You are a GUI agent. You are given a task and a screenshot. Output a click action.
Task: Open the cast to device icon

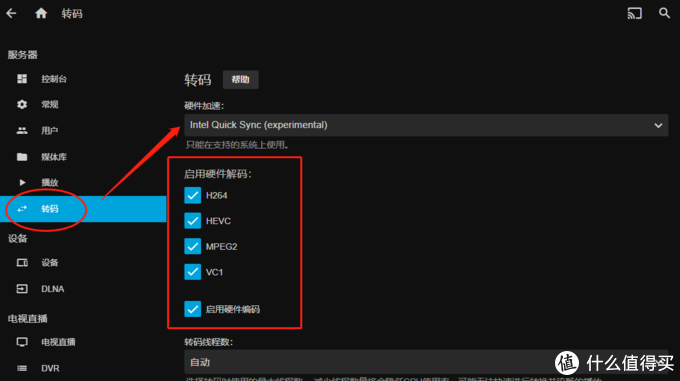[x=634, y=13]
